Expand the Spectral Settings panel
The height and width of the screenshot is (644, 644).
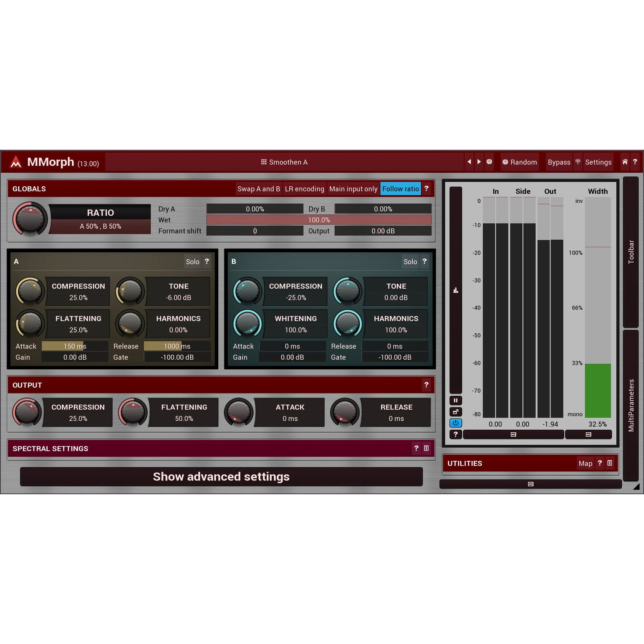[427, 448]
